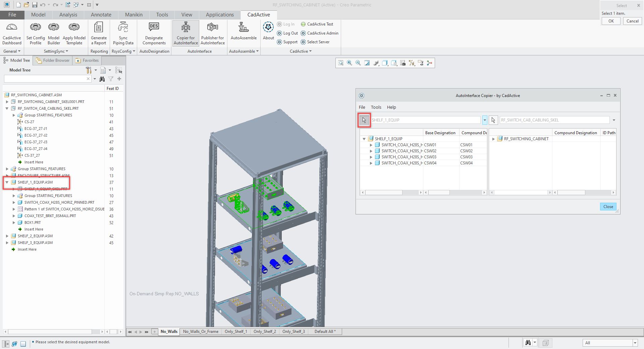Toggle the Model Tree filter funnel
Viewport: 644px width, 349px height.
[111, 79]
